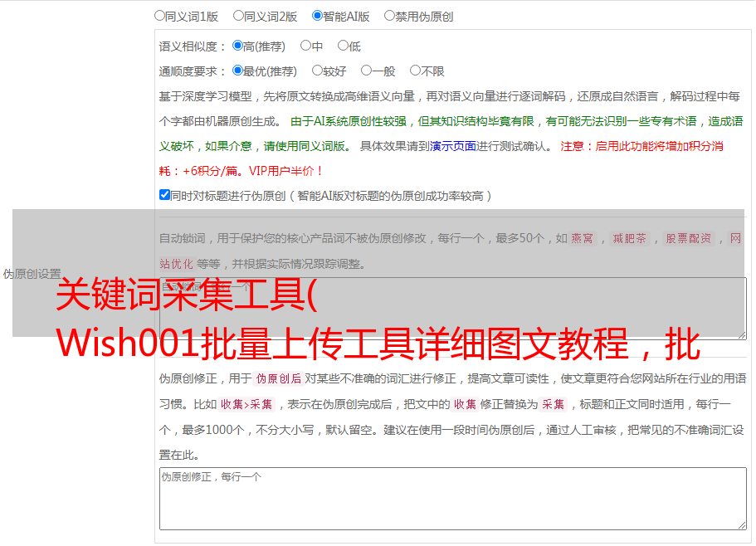Select the 同义词1版 radio option
Screen dimensions: 756x546
coord(159,15)
